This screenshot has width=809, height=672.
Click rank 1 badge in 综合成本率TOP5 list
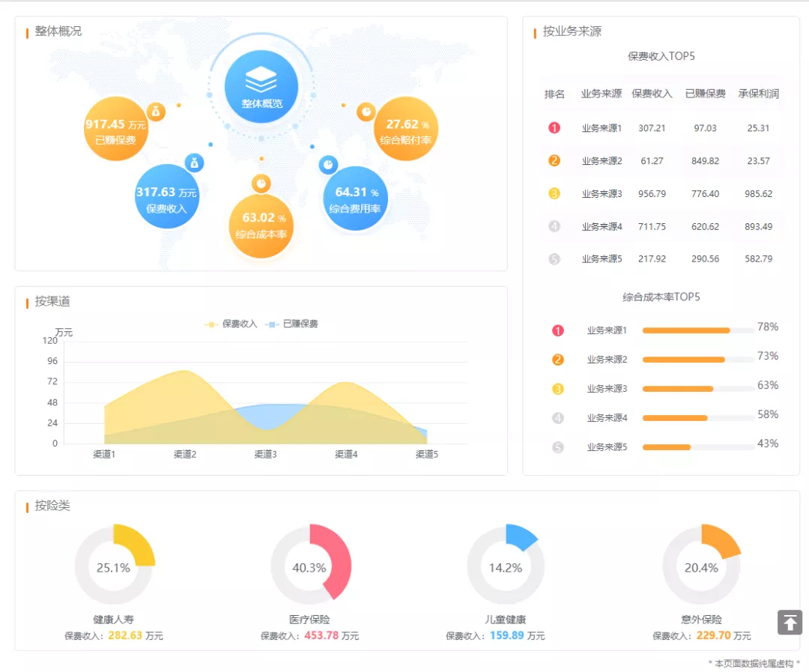tap(558, 330)
